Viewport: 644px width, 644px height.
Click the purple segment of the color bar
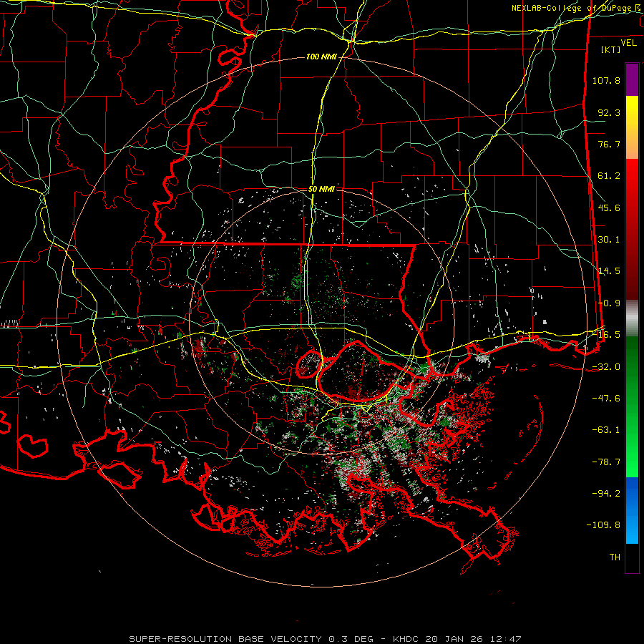coord(632,79)
